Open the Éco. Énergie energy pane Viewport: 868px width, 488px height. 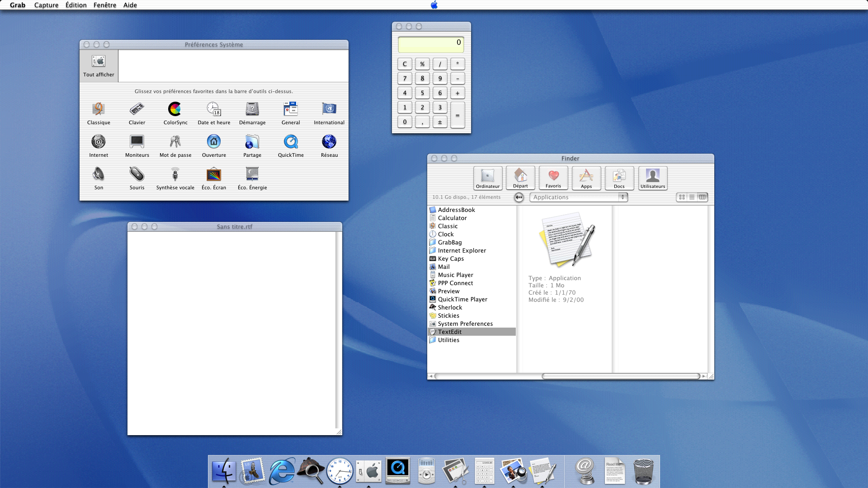252,178
